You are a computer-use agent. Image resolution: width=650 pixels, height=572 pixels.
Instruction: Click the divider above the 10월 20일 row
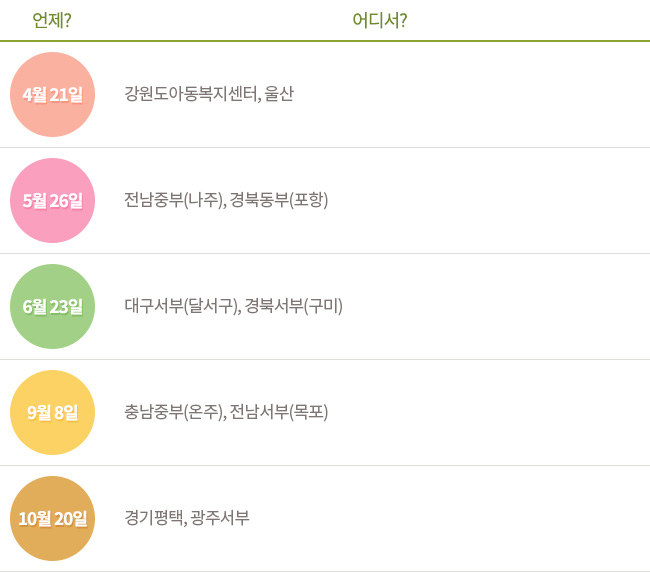pyautogui.click(x=325, y=465)
